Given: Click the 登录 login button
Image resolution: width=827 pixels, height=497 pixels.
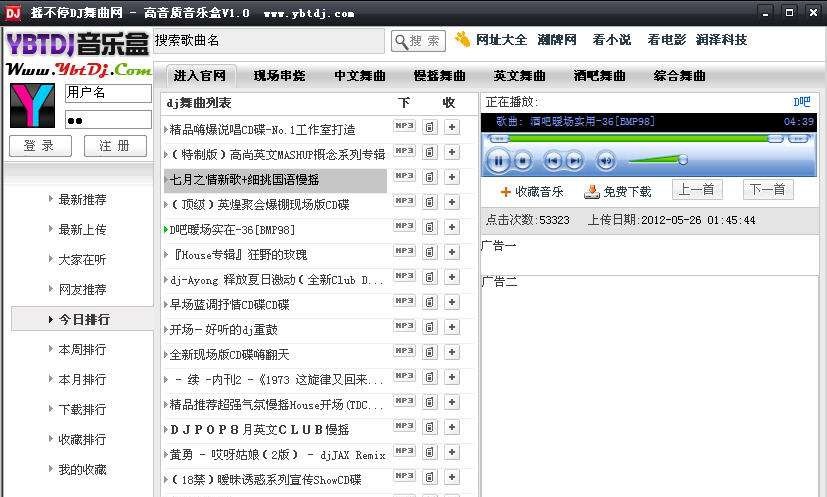Looking at the screenshot, I should [x=40, y=146].
